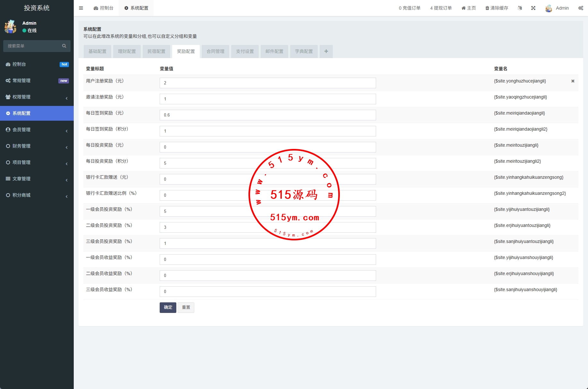Click the 重置 reset button
Image resolution: width=588 pixels, height=389 pixels.
tap(186, 307)
